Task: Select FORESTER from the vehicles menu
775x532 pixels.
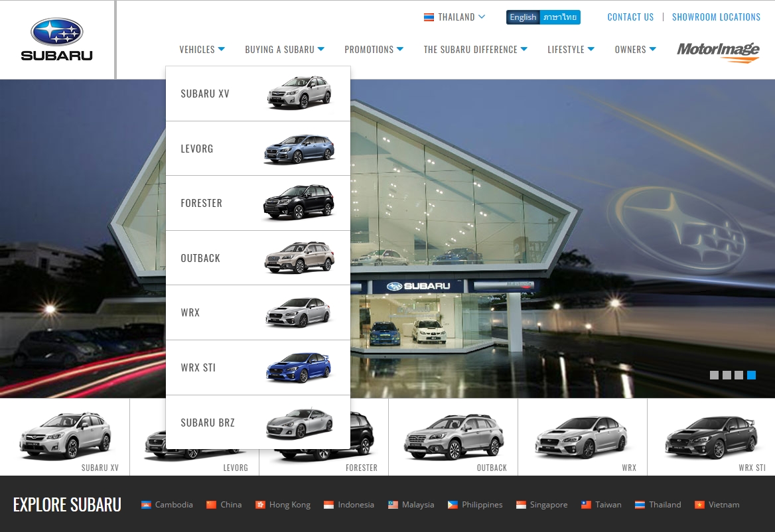Action: point(258,203)
